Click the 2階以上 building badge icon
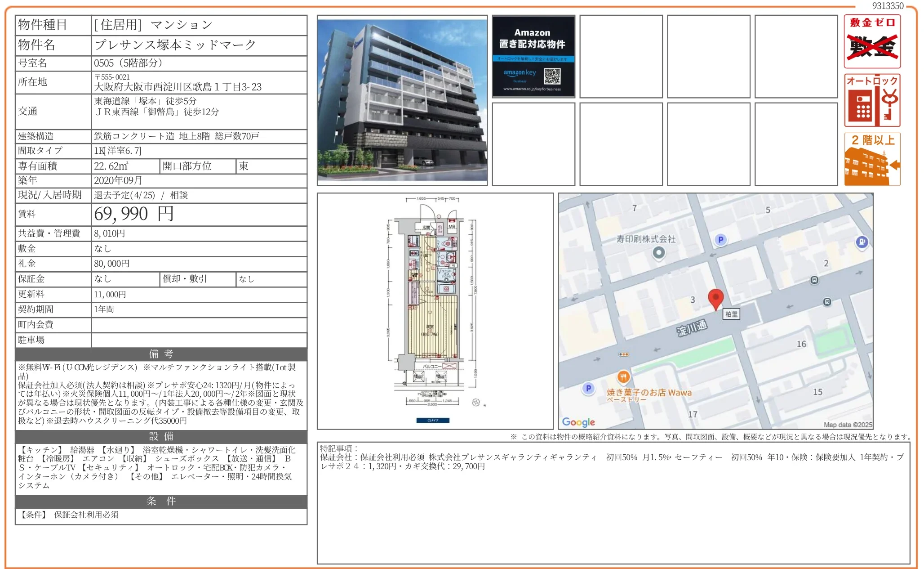This screenshot has height=569, width=924. click(872, 159)
